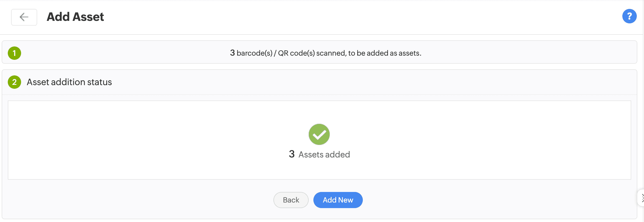Click the green step 2 badge
This screenshot has height=222, width=644.
coord(14,82)
